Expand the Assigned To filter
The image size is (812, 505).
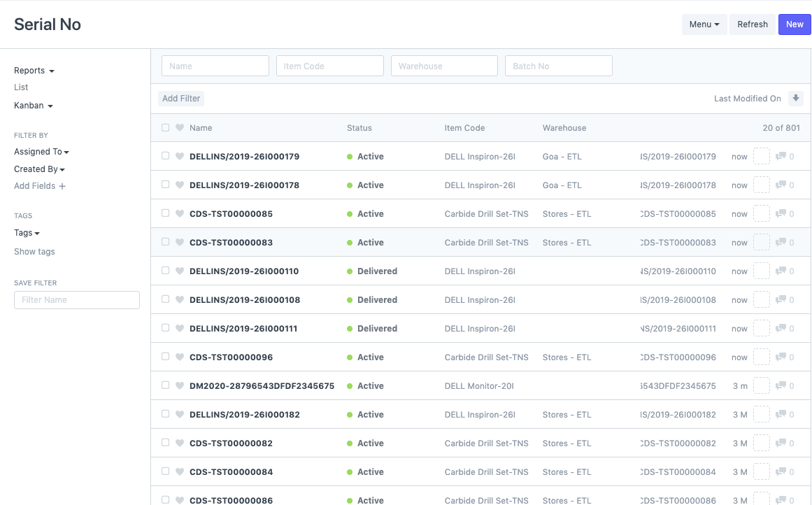(41, 152)
